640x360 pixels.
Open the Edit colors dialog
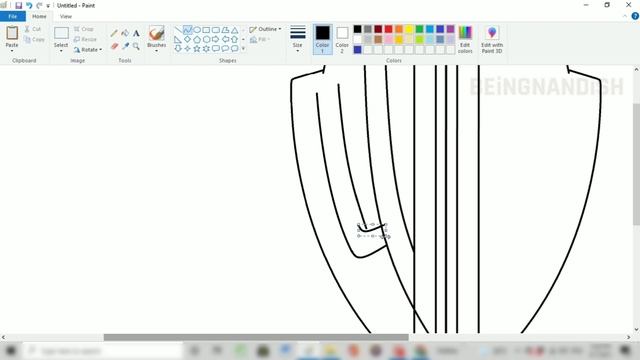point(465,39)
